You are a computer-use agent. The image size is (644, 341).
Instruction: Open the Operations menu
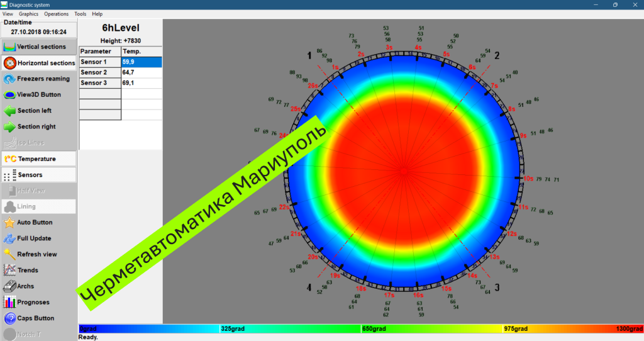[x=56, y=14]
